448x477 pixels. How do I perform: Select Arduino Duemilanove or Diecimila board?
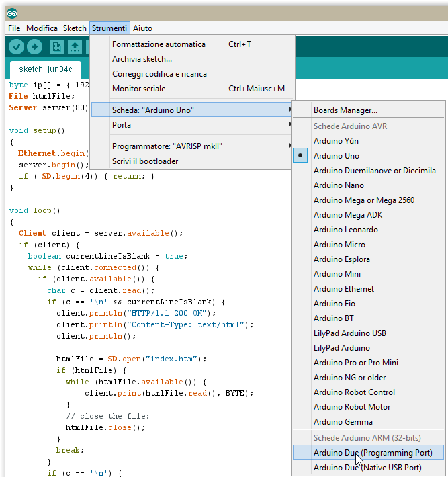pyautogui.click(x=368, y=171)
